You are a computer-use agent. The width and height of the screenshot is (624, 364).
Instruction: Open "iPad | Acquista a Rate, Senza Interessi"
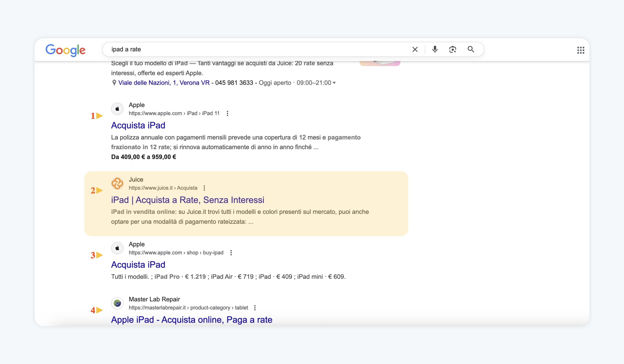(x=188, y=200)
